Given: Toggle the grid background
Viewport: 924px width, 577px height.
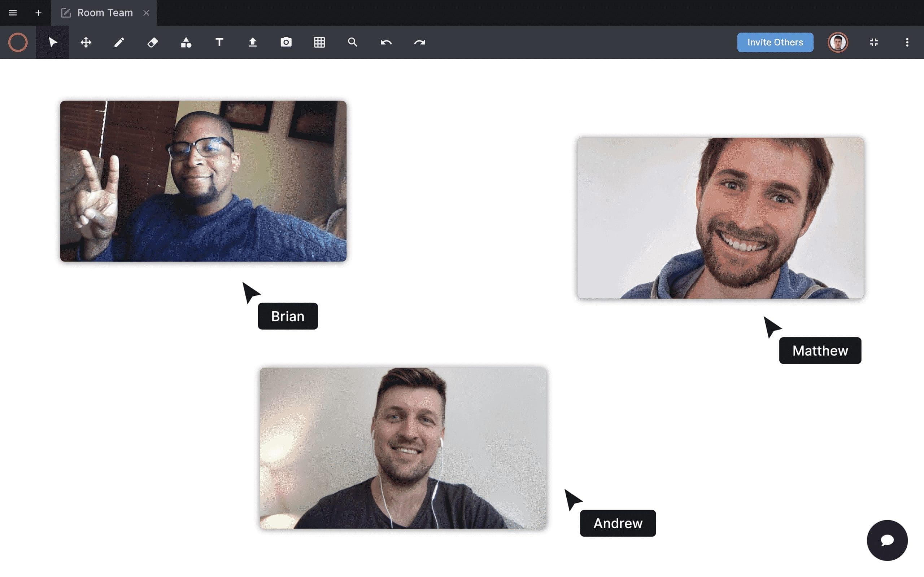Looking at the screenshot, I should (x=319, y=42).
